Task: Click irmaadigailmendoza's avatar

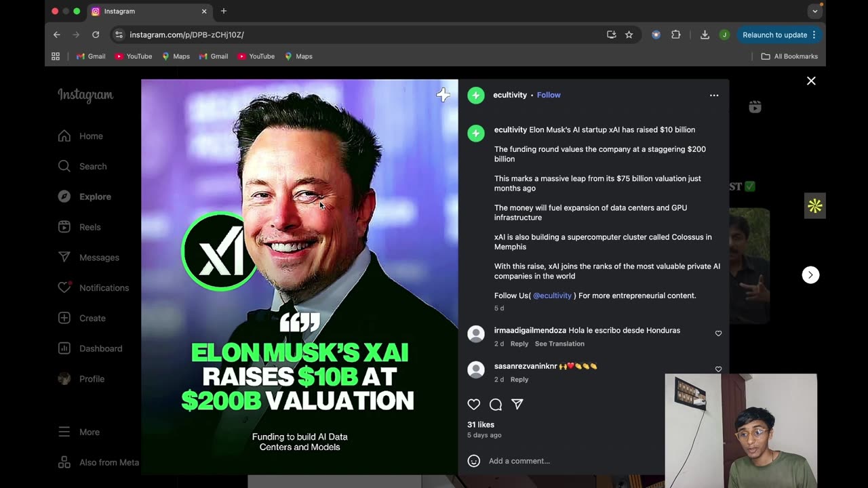Action: 476,333
